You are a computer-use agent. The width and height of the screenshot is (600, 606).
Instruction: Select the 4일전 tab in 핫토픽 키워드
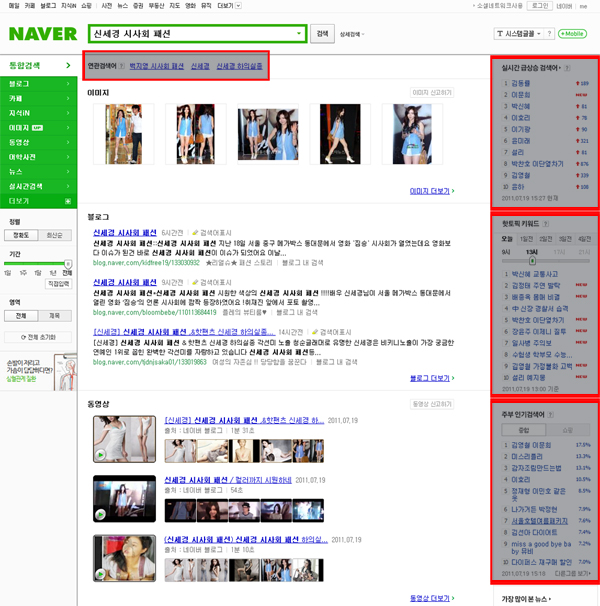point(584,239)
